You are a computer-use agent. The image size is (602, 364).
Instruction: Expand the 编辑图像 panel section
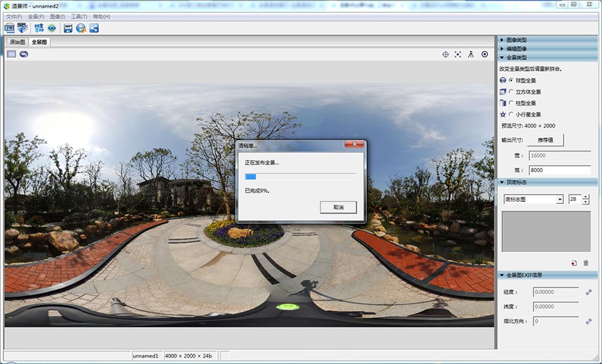(516, 48)
